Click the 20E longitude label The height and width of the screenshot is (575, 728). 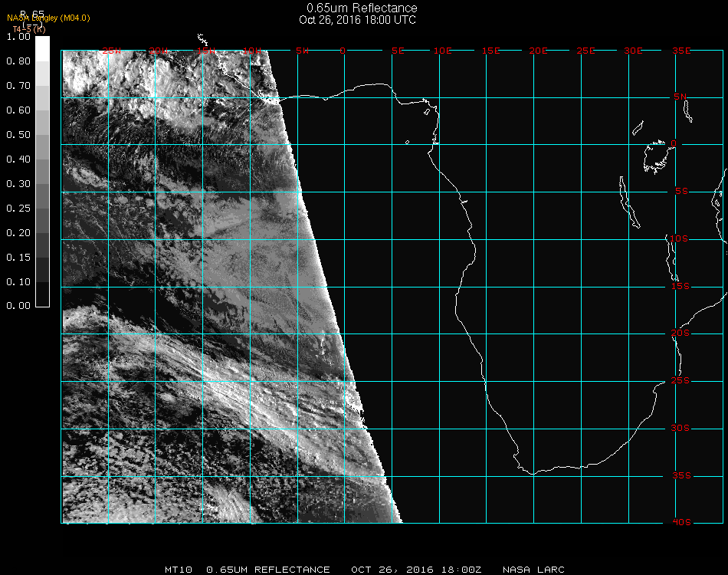538,51
